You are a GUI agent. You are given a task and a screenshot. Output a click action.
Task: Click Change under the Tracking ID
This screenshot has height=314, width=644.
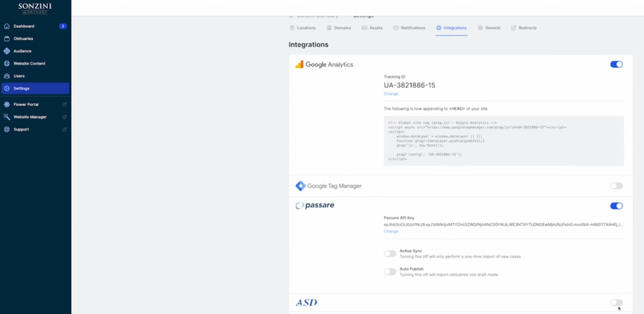[x=391, y=94]
